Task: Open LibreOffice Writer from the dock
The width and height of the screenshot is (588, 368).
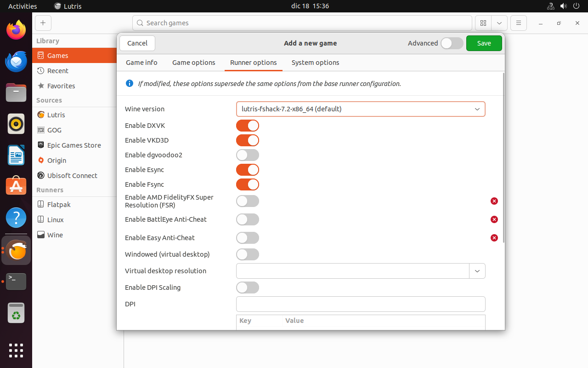Action: [x=16, y=155]
